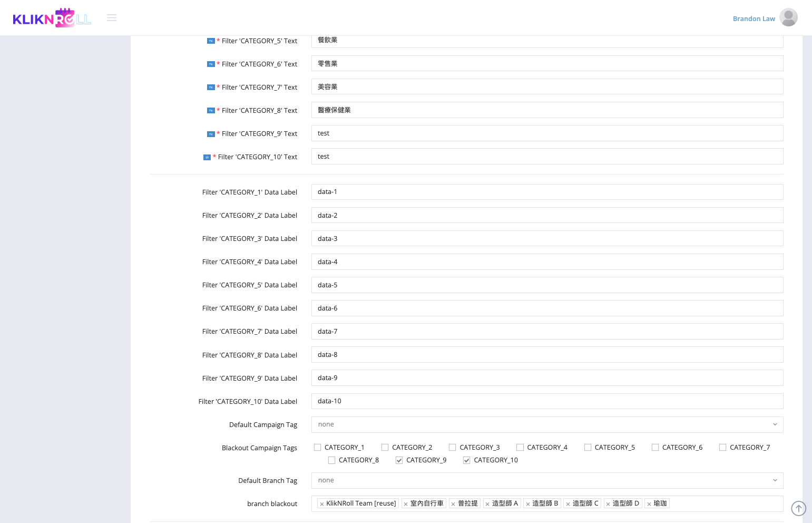Screen dimensions: 812x523
Task: Remove the 普拉提 branch tag
Action: (x=453, y=504)
